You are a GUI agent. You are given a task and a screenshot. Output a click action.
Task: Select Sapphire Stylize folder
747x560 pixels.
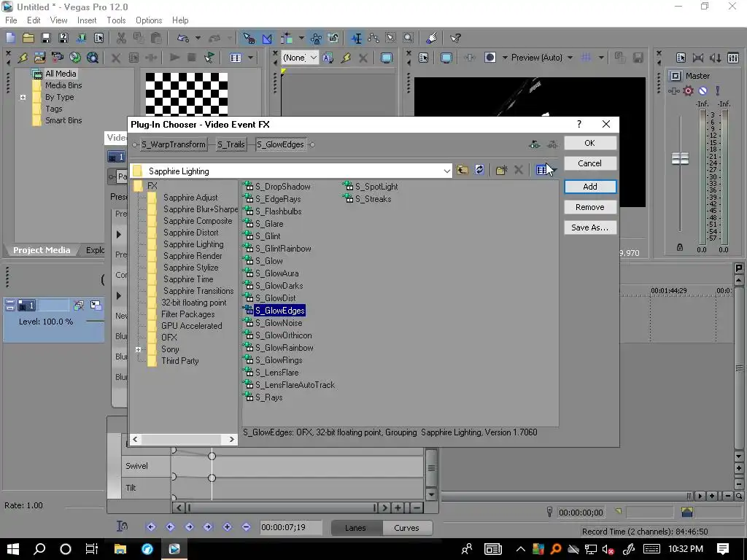point(190,268)
